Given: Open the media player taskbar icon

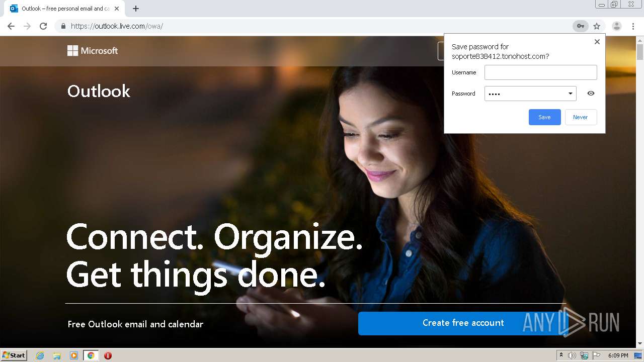Looking at the screenshot, I should pyautogui.click(x=74, y=355).
